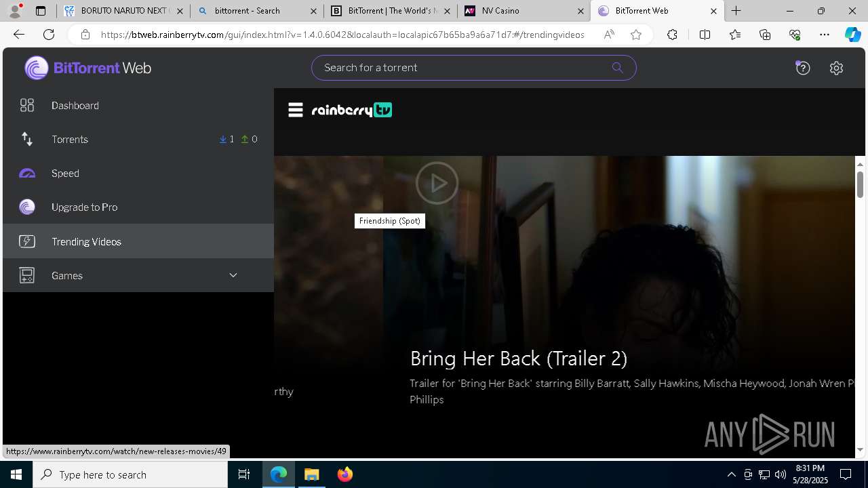
Task: Refresh the page
Action: pos(49,35)
